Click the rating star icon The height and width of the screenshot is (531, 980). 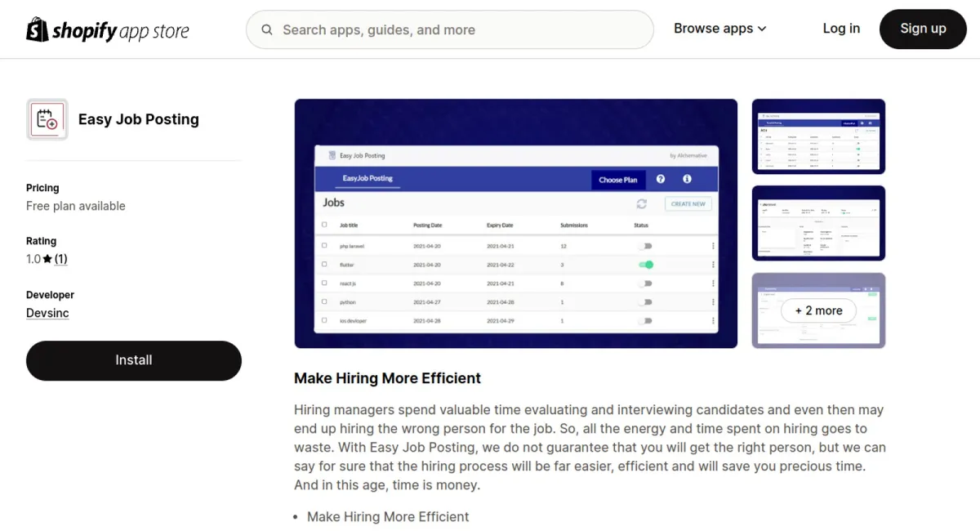coord(47,259)
